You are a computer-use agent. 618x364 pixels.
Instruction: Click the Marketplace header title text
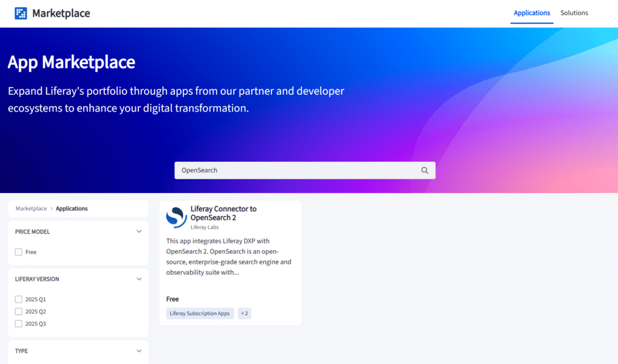click(x=61, y=13)
